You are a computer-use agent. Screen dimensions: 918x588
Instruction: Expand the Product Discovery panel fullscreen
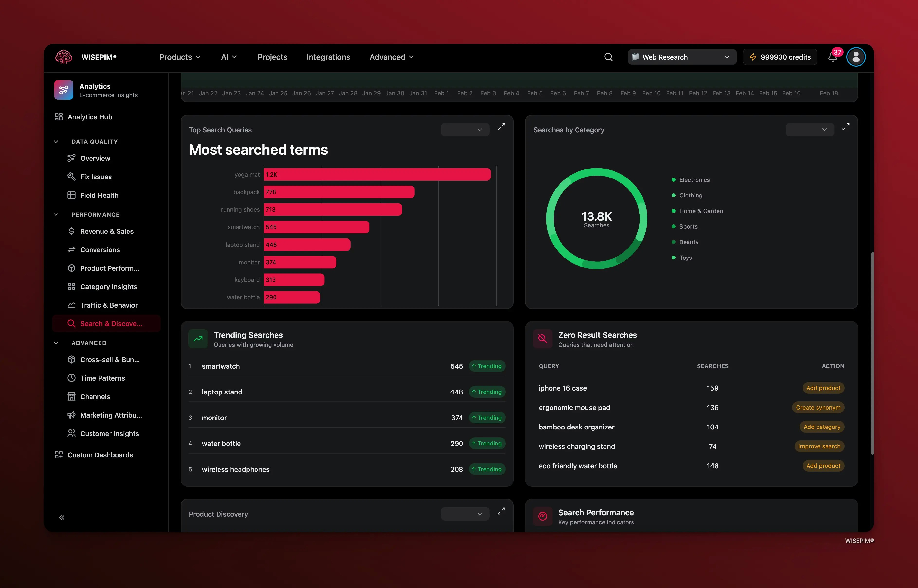[x=501, y=511]
